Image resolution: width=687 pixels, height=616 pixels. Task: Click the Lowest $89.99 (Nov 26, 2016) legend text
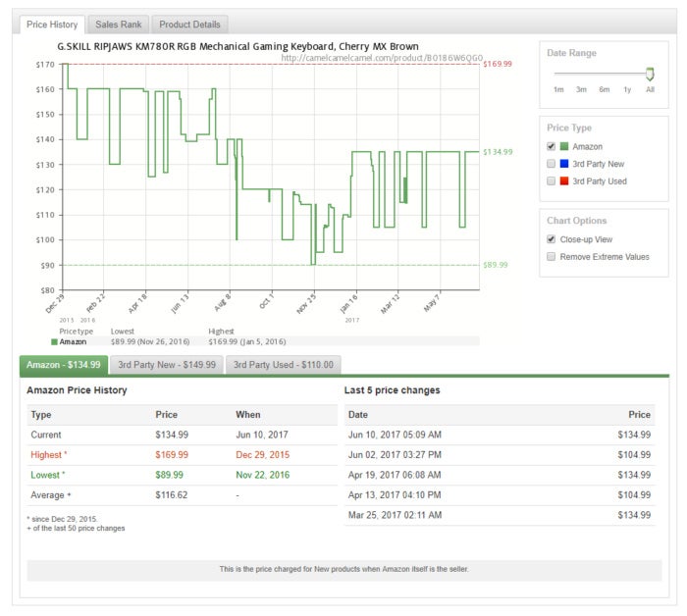150,341
